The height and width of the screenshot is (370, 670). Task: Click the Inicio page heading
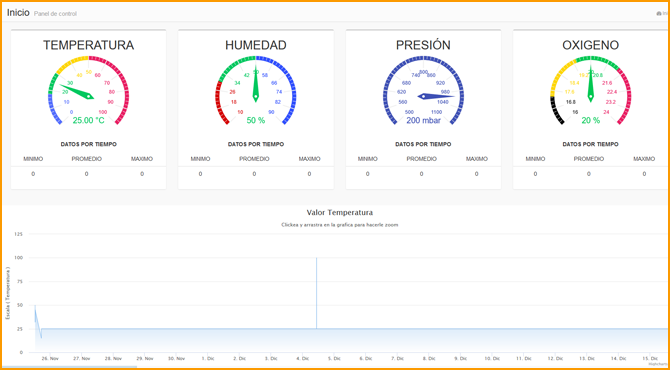[x=18, y=12]
